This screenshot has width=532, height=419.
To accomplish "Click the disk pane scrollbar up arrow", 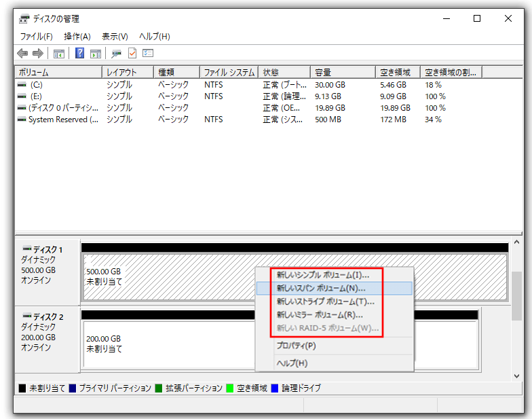I will tap(517, 242).
